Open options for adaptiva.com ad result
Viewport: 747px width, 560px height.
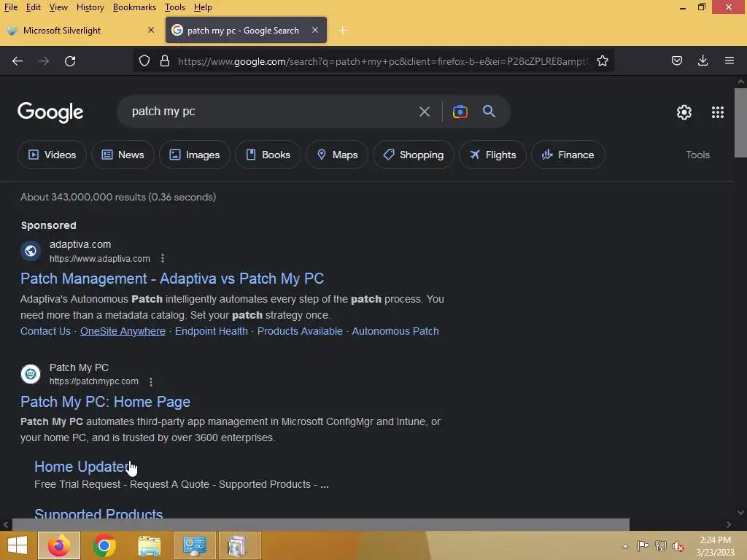click(163, 259)
